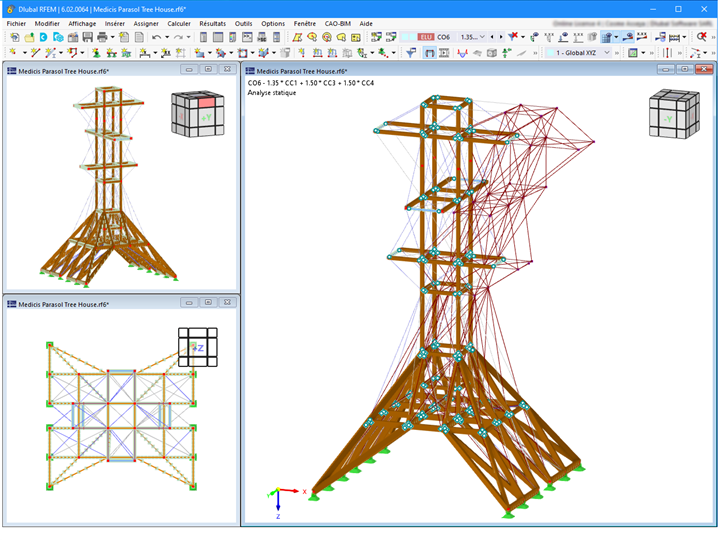Open the Calculer menu
This screenshot has height=540, width=720.
[179, 23]
